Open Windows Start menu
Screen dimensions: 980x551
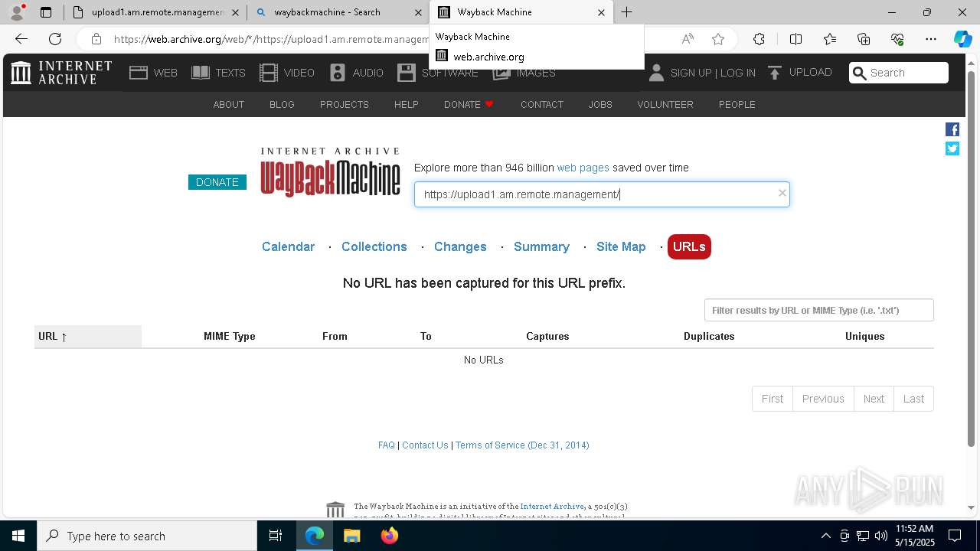coord(18,536)
